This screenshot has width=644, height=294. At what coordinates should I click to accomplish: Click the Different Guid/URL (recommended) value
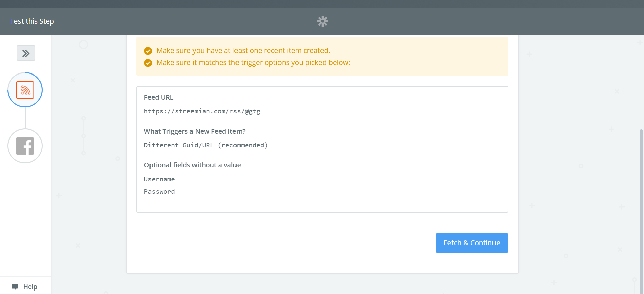(x=206, y=145)
